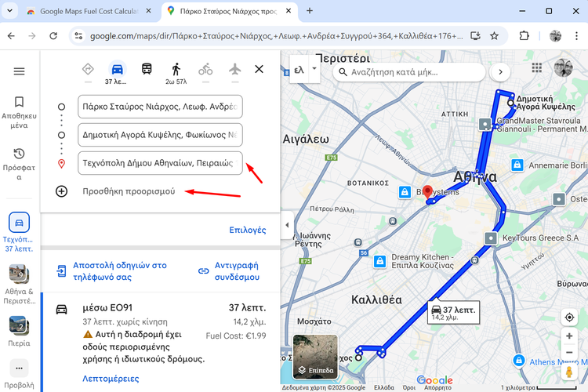Bookmark this page with star
This screenshot has width=588, height=392.
coord(494,35)
